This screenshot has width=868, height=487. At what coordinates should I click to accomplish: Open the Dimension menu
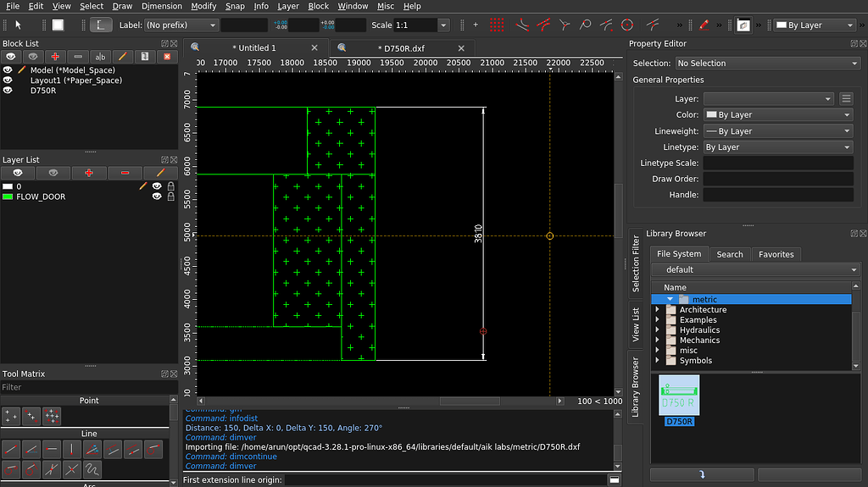click(162, 6)
